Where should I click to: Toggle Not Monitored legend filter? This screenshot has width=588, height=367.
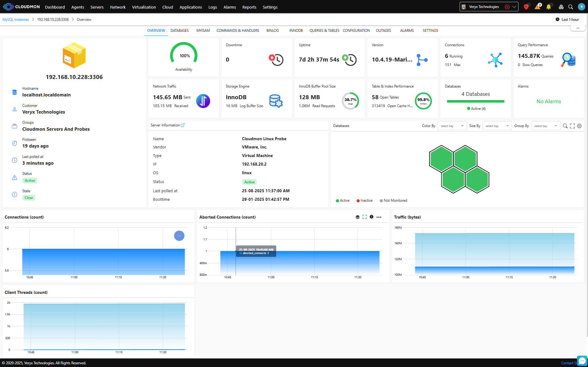[x=393, y=200]
